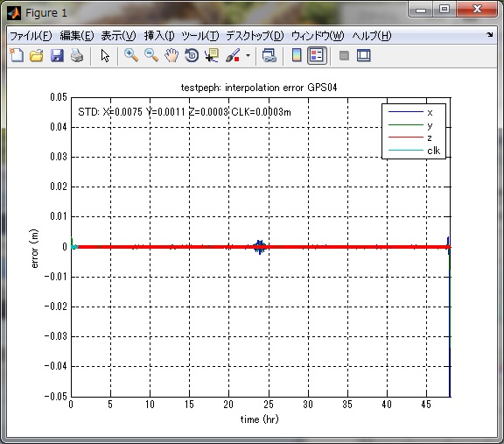Click the dock figure arrow in menu bar
Screen dimensions: 504x444
[489, 35]
